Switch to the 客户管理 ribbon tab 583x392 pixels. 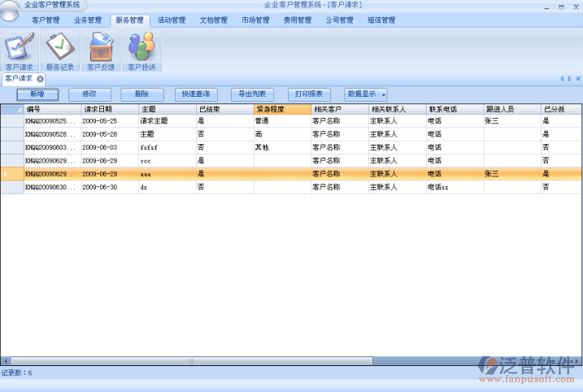click(46, 20)
